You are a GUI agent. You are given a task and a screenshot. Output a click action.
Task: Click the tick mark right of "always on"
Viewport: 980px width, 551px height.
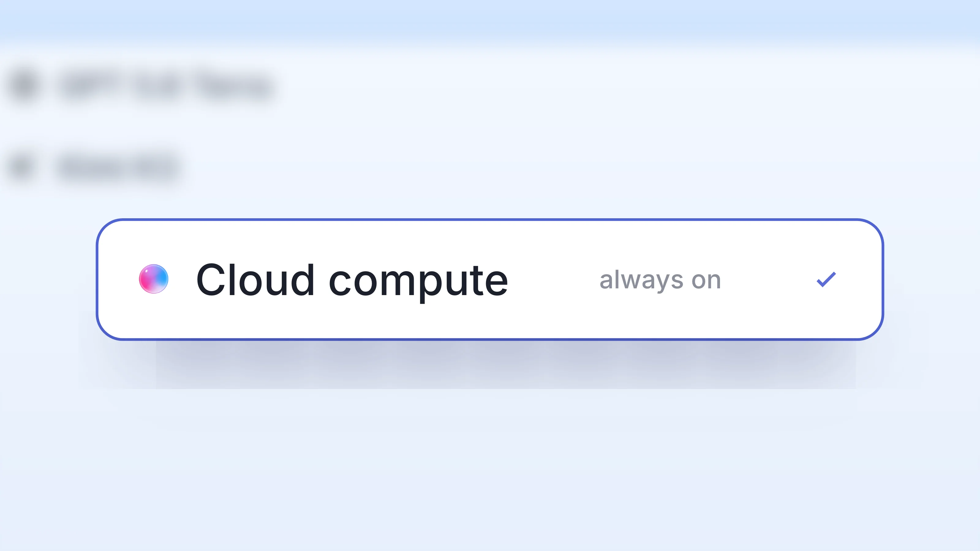click(826, 279)
